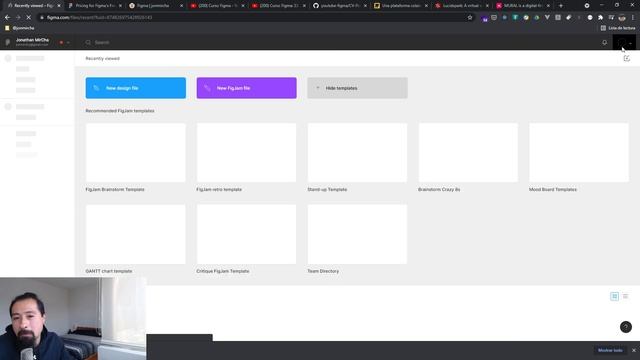This screenshot has width=640, height=360.
Task: Bookmark this page with star icon
Action: (x=470, y=18)
